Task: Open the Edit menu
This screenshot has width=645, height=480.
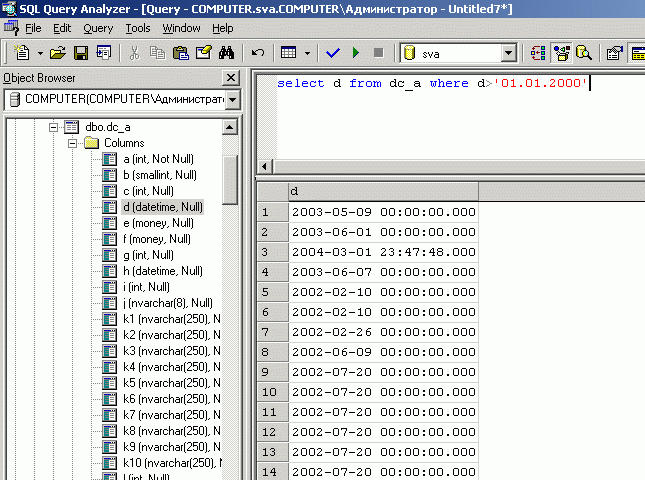Action: pyautogui.click(x=62, y=28)
